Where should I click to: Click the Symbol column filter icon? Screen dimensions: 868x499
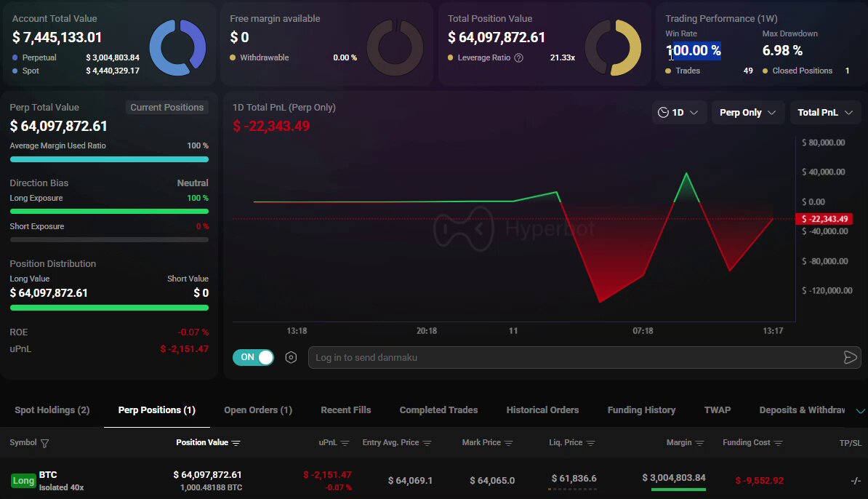(x=45, y=443)
